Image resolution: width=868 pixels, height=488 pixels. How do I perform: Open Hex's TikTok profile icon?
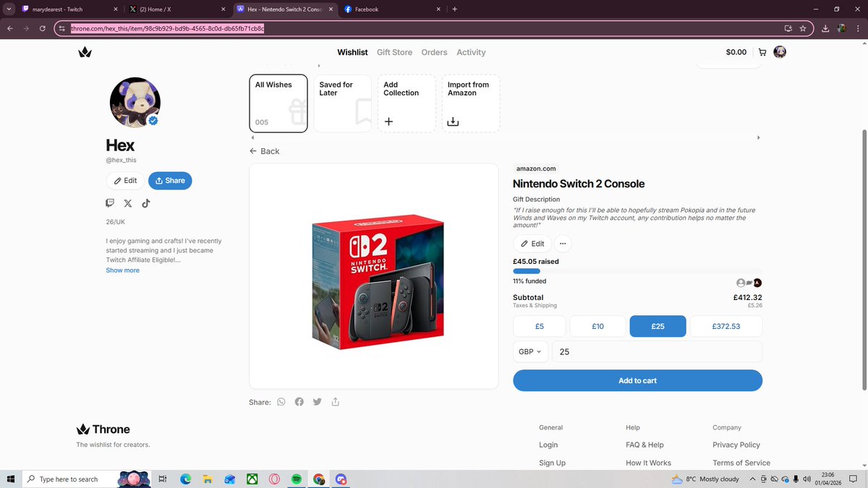(145, 203)
